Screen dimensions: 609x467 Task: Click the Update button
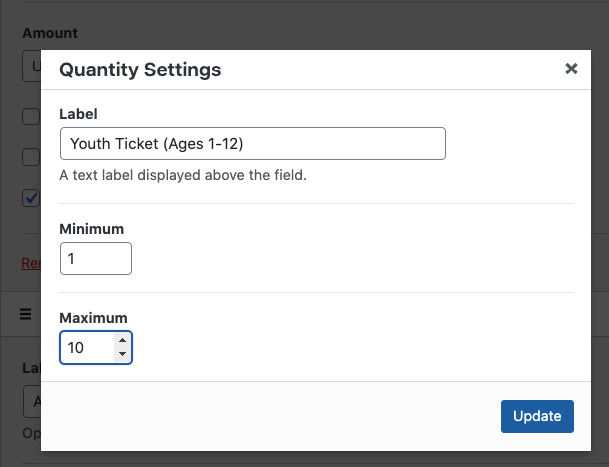pos(537,416)
